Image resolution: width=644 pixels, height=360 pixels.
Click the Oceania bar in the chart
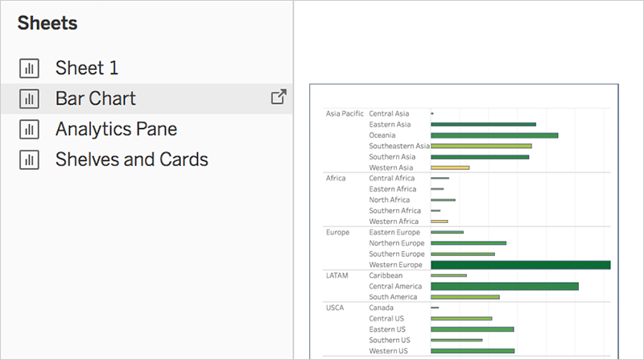494,135
